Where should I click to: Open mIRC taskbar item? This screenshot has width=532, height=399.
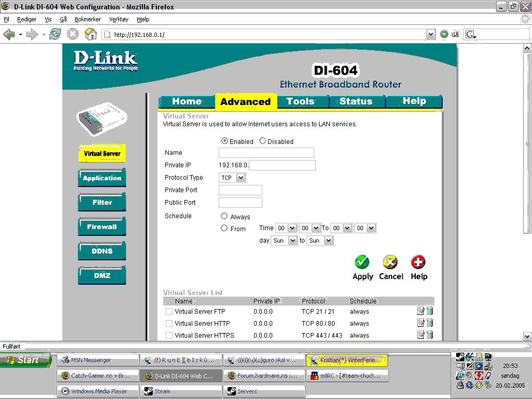(x=347, y=376)
